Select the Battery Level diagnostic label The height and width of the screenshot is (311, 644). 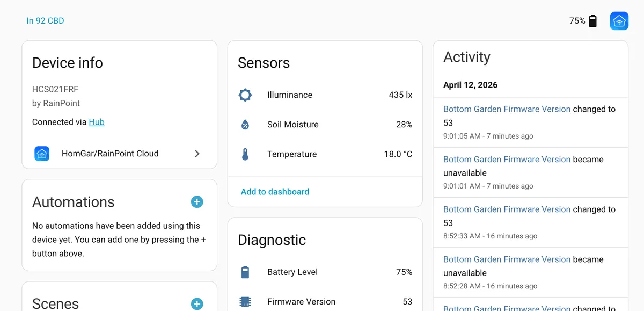pyautogui.click(x=292, y=272)
